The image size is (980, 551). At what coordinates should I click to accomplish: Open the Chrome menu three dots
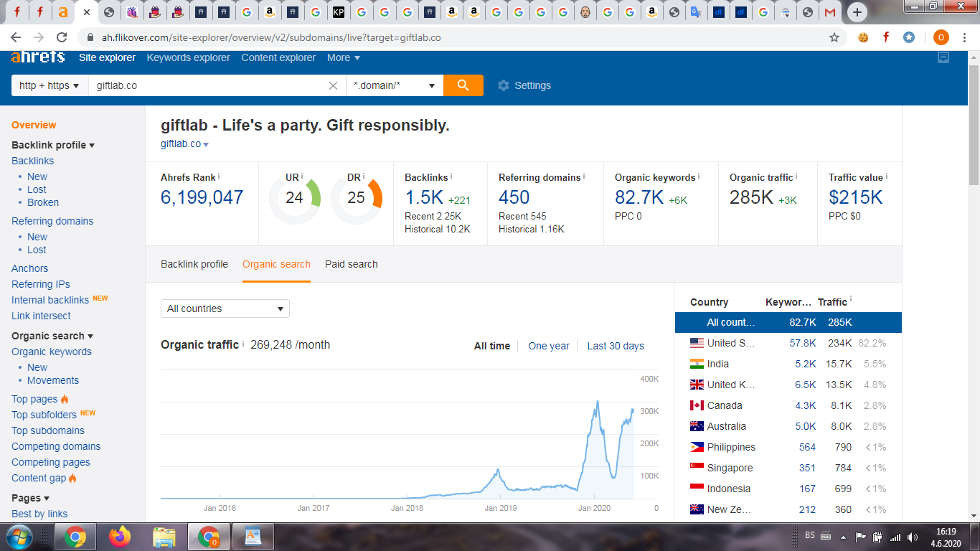963,37
